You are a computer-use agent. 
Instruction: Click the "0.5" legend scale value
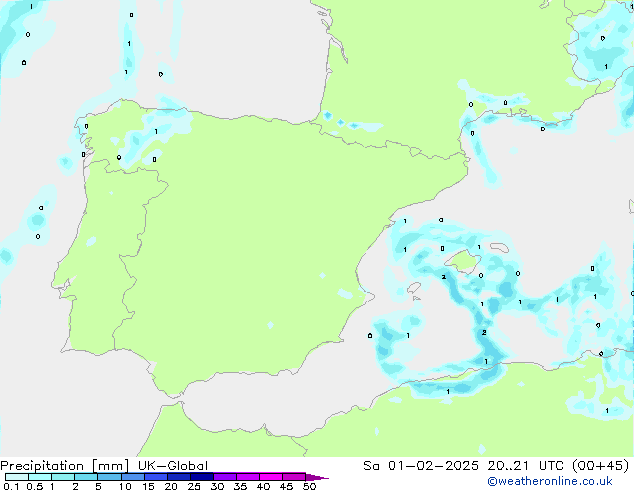[35, 486]
